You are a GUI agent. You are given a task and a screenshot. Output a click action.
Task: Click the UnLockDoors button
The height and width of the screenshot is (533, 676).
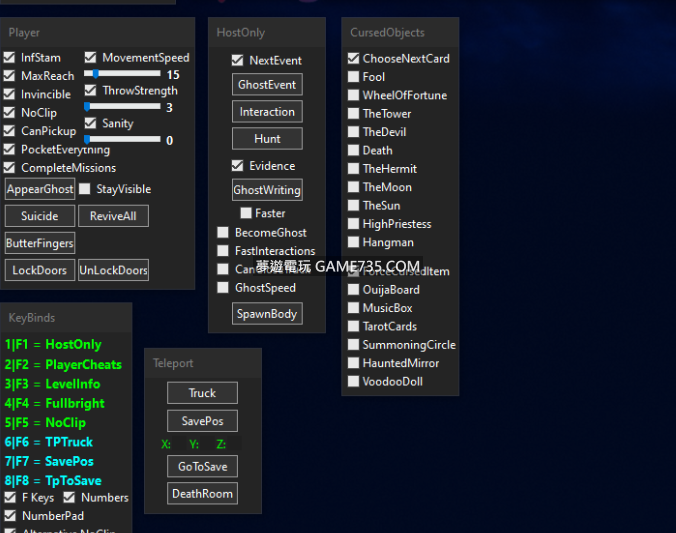(113, 270)
